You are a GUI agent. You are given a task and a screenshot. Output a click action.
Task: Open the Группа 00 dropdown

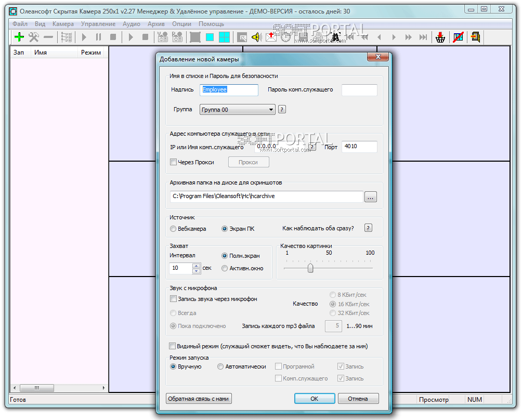click(238, 110)
